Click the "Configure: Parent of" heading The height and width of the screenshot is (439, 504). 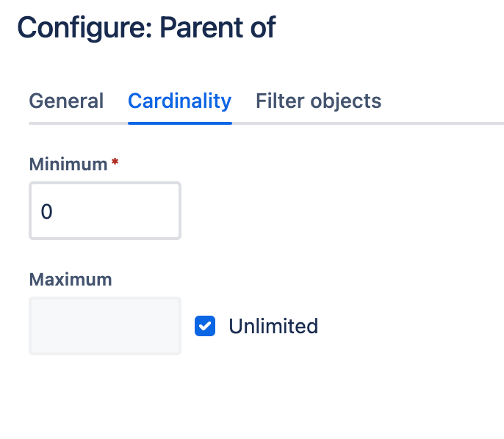tap(147, 28)
